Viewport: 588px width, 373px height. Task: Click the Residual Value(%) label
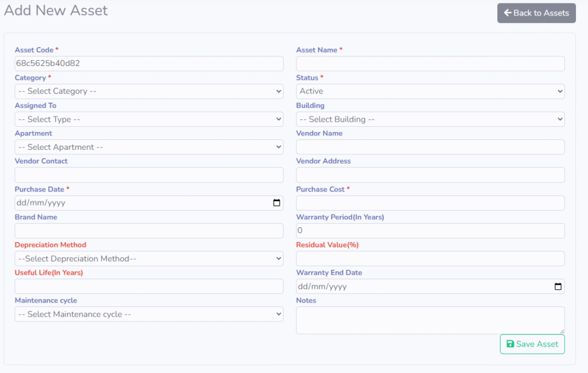click(x=327, y=245)
